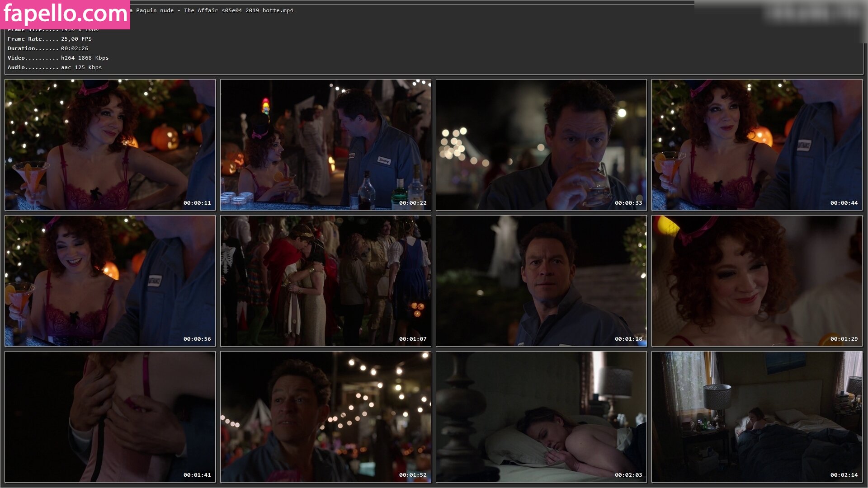Click the fapello.com logo banner
This screenshot has height=488, width=868.
click(65, 14)
